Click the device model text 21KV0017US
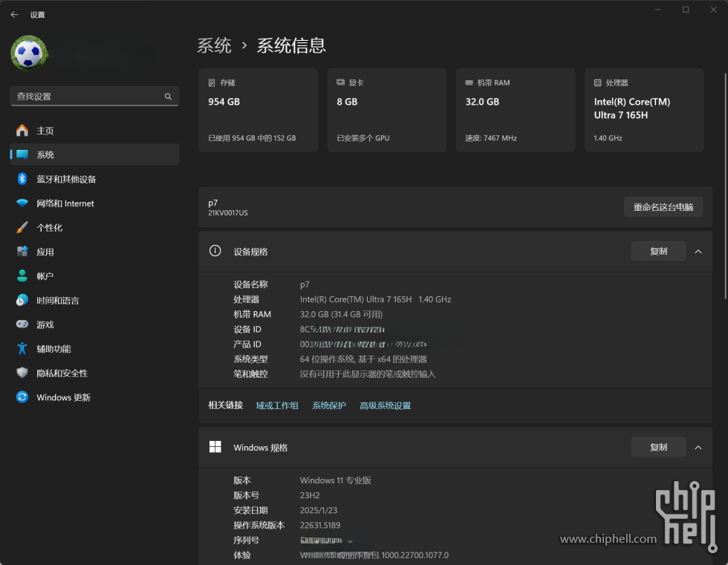728x565 pixels. [228, 213]
